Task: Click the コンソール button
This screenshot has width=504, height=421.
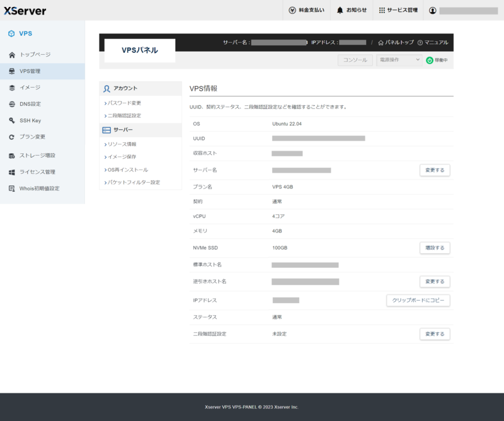Action: point(355,60)
